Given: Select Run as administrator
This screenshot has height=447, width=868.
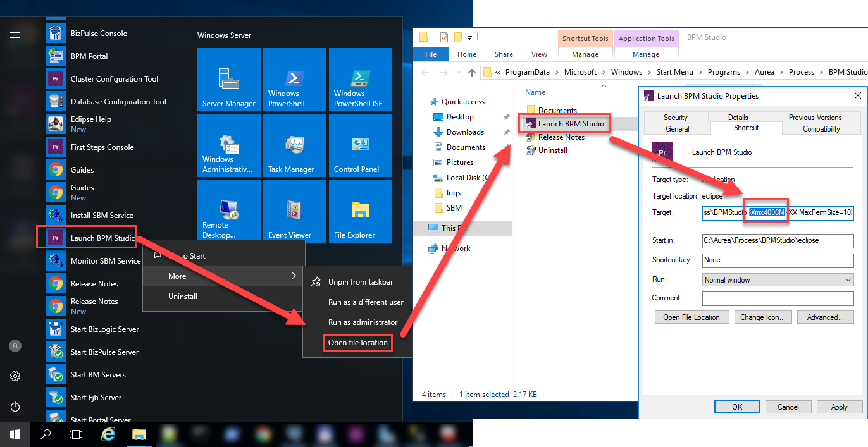Looking at the screenshot, I should (x=357, y=322).
